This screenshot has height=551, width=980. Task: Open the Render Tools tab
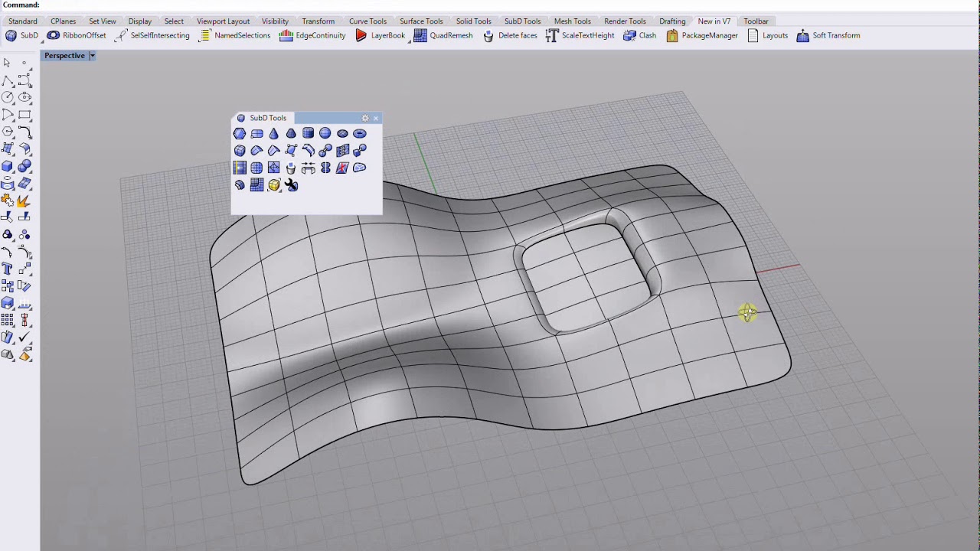(x=626, y=21)
